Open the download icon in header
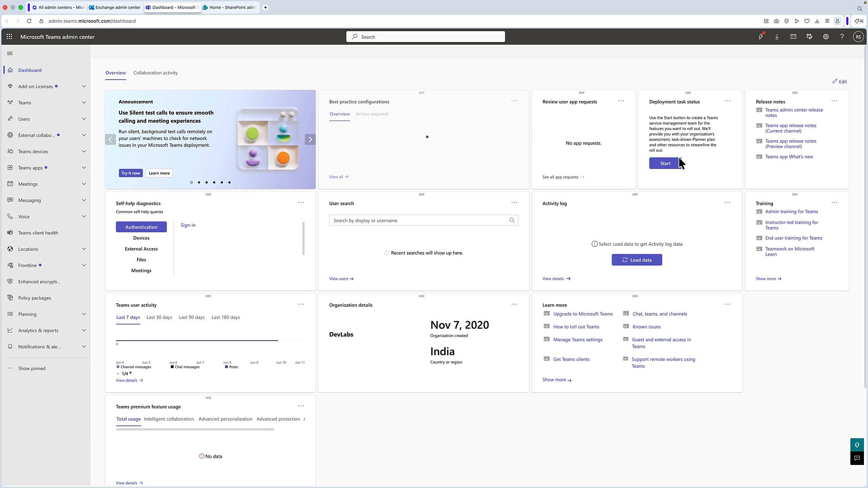The width and height of the screenshot is (868, 488). coord(777,37)
